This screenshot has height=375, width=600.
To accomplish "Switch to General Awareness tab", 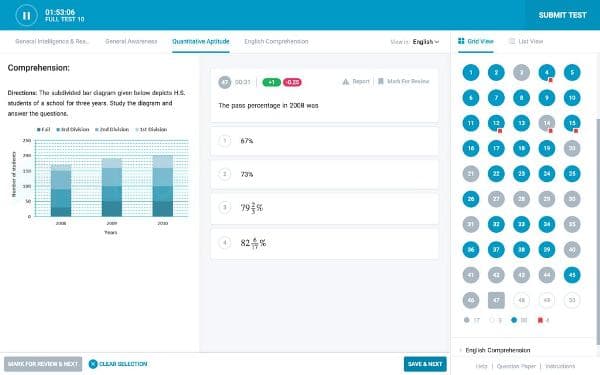I will [131, 41].
